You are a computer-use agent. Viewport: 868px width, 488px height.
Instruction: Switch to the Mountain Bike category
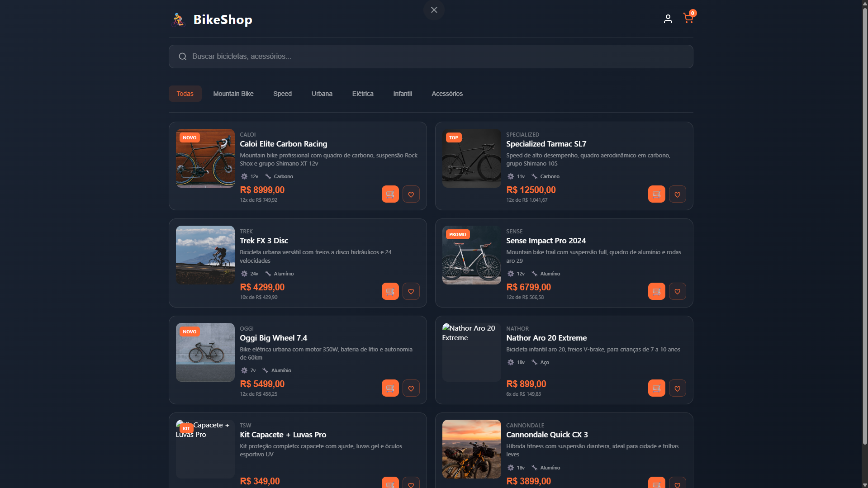point(233,94)
